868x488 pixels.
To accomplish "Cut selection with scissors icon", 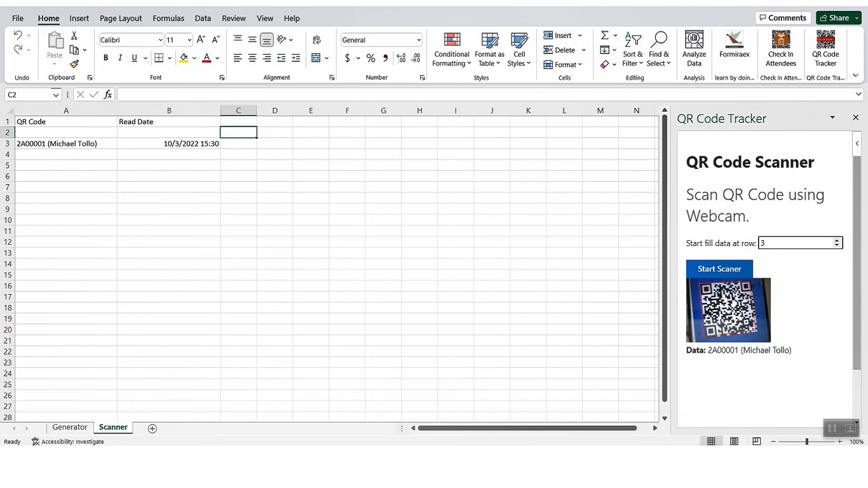I will [74, 36].
